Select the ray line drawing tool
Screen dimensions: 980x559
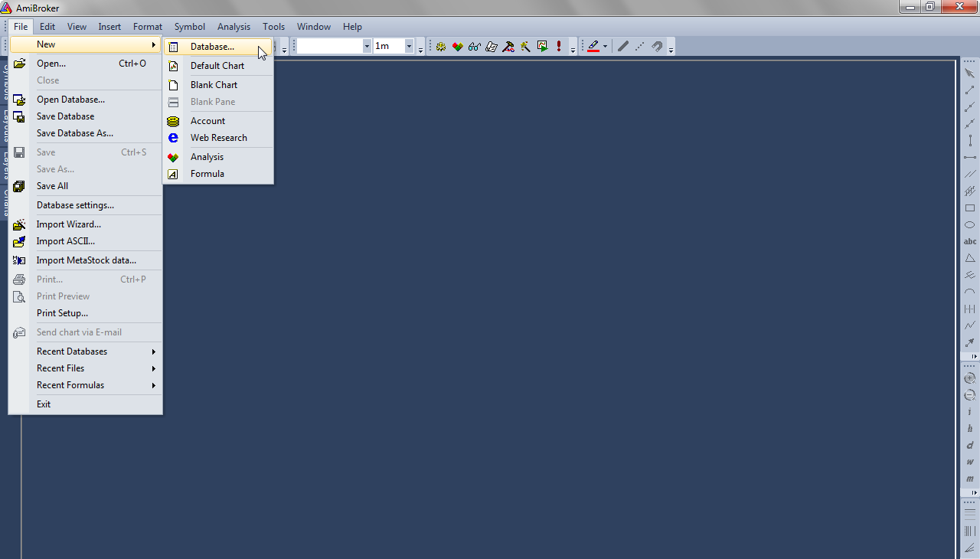(970, 106)
